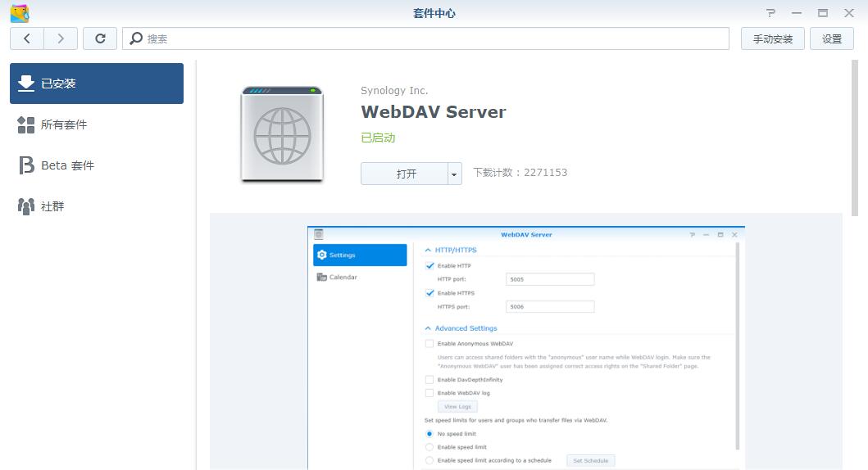Click Settings gear icon in preview
This screenshot has width=868, height=470.
(x=322, y=255)
